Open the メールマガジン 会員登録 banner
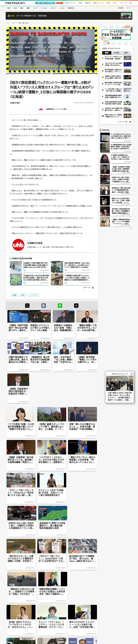The image size is (138, 644). click(116, 35)
